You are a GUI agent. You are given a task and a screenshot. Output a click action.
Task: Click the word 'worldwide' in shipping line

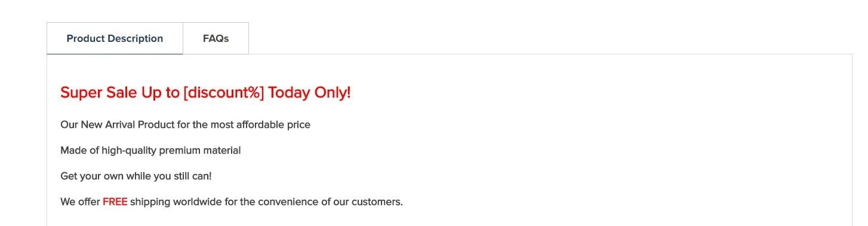198,202
